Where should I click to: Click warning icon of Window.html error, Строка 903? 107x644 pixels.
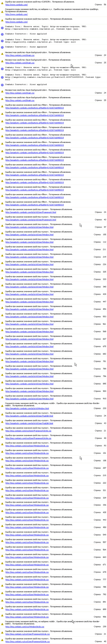coord(2,390)
